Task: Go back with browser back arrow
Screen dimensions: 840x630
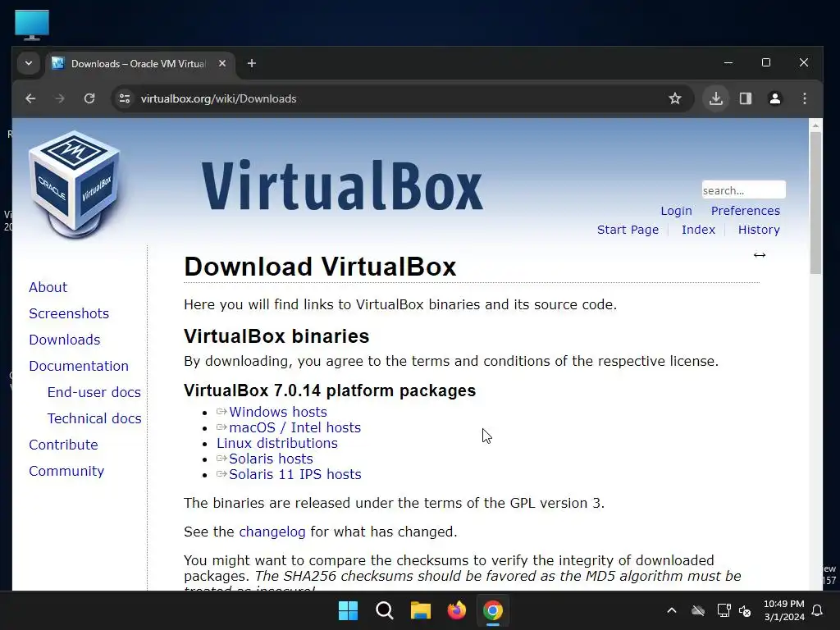Action: click(x=30, y=98)
